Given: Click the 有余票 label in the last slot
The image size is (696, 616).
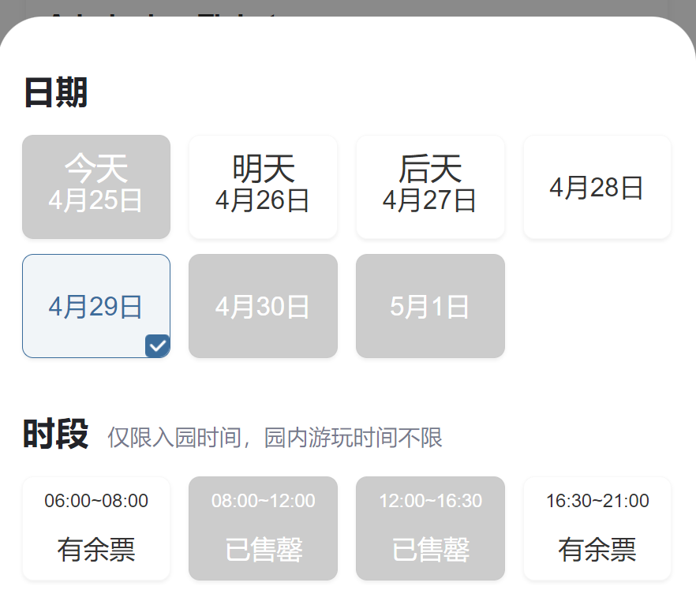Looking at the screenshot, I should click(x=597, y=550).
